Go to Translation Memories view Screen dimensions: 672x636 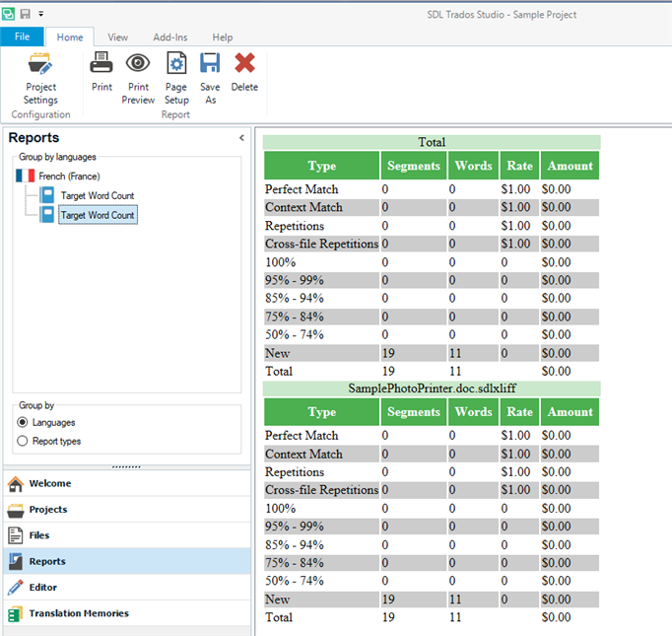pyautogui.click(x=127, y=613)
